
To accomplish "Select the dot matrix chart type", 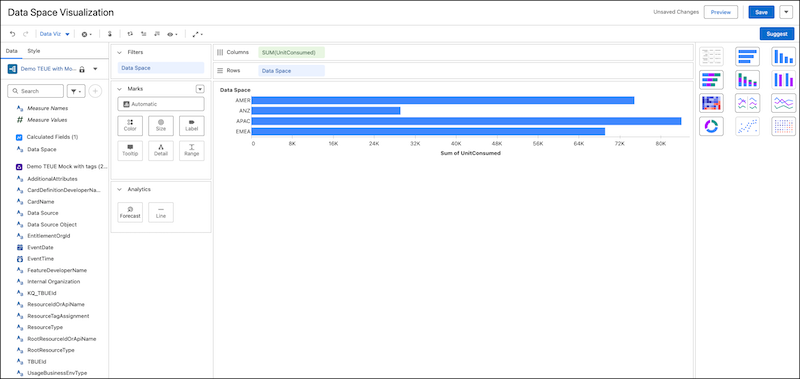I will (x=783, y=126).
